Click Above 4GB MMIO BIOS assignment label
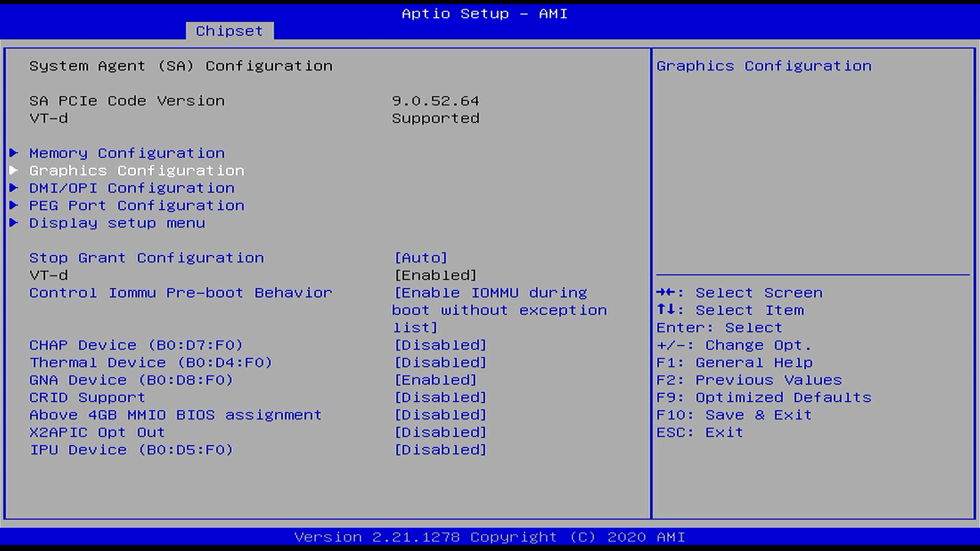The image size is (980, 551). 175,415
